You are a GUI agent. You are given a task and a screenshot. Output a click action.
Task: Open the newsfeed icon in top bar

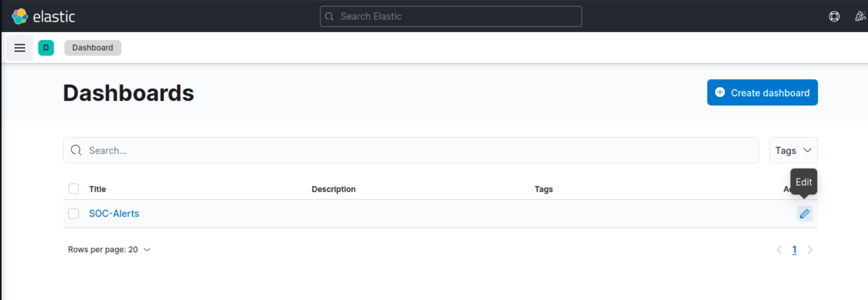coord(860,17)
